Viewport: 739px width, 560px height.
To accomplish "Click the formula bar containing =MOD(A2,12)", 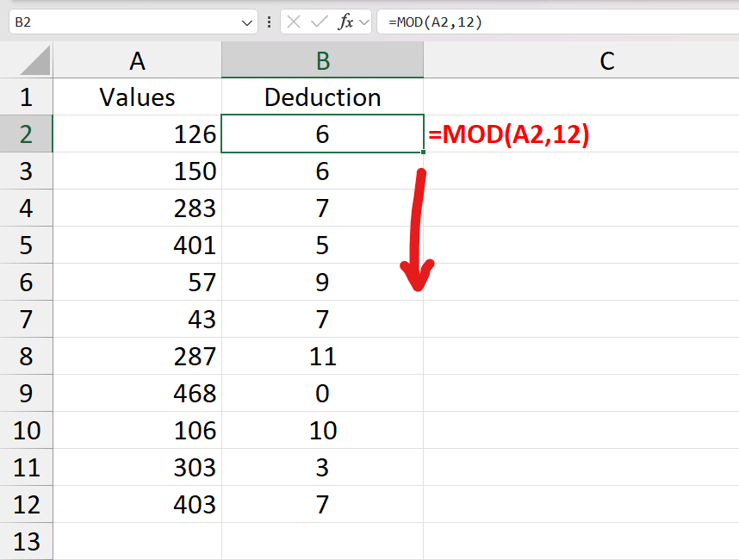I will point(558,22).
